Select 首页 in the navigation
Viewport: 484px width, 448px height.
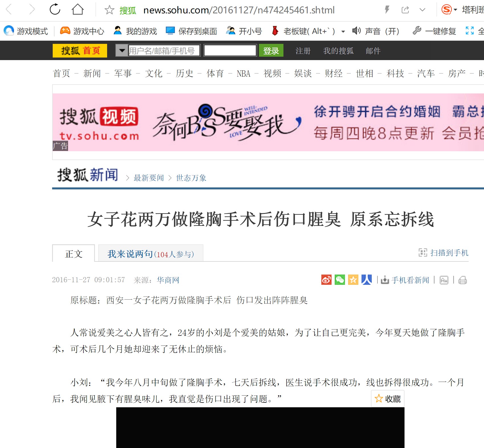[62, 73]
